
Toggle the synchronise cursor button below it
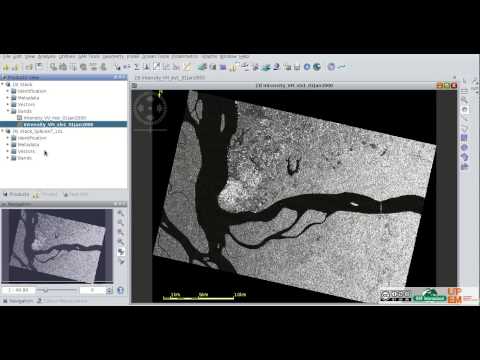click(x=121, y=262)
